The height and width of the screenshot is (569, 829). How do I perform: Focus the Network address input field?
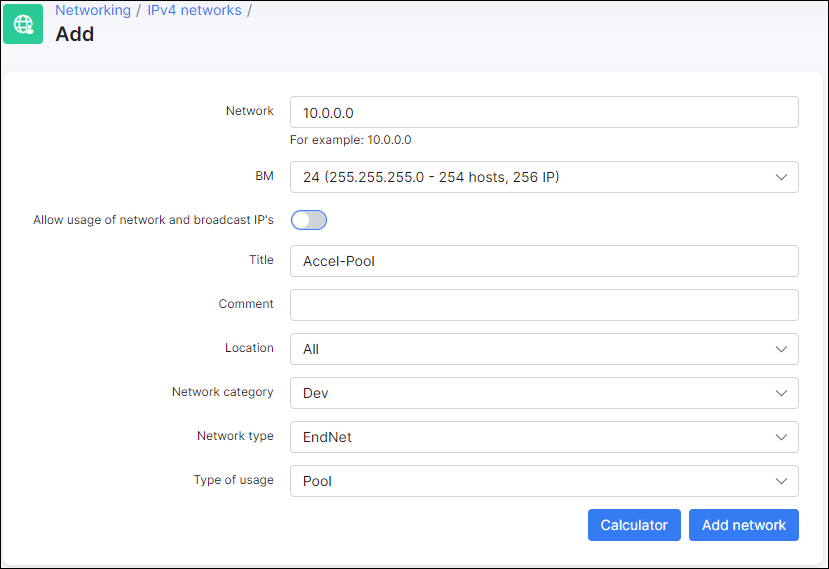[544, 112]
